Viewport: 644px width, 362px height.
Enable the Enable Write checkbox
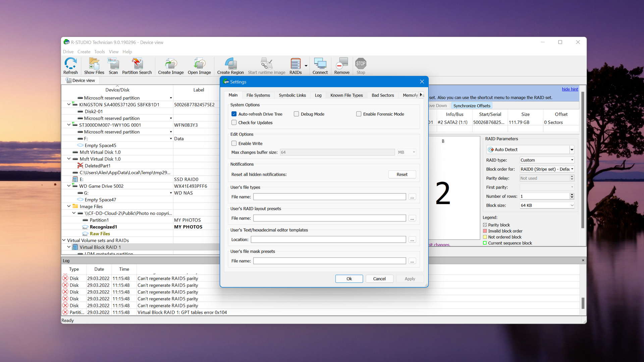tap(234, 143)
